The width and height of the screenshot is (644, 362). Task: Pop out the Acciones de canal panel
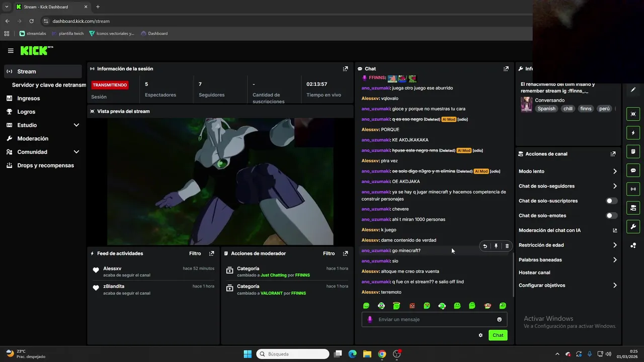(x=613, y=154)
